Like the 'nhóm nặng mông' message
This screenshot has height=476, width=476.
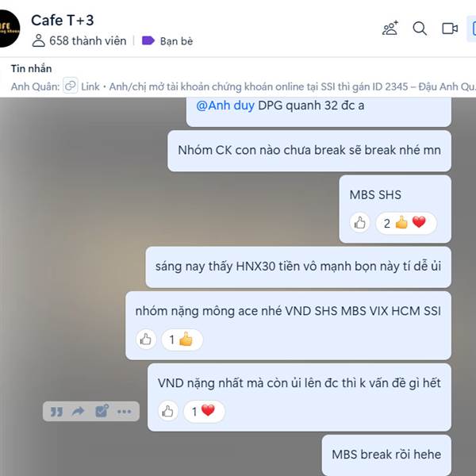[146, 340]
